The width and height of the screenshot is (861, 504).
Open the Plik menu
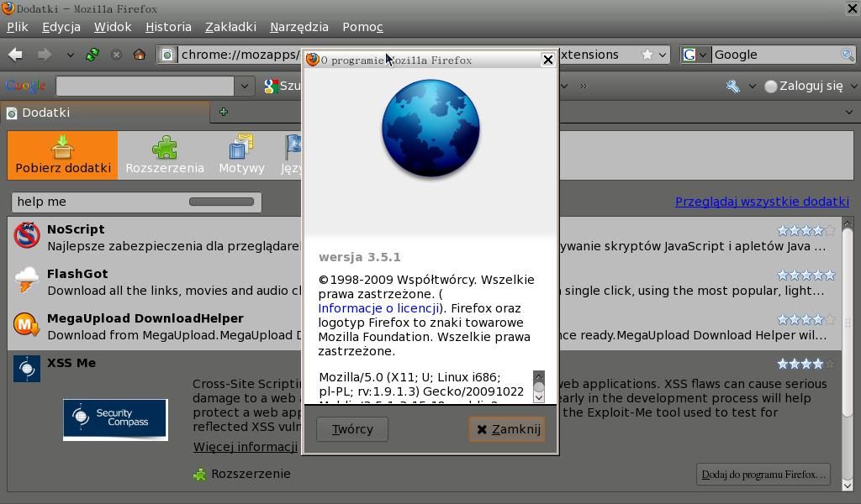[18, 27]
